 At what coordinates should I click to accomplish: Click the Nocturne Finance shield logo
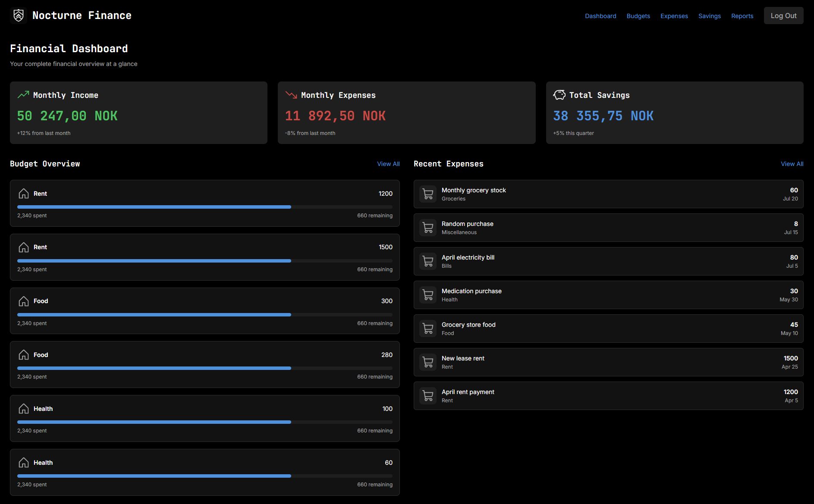(x=18, y=16)
